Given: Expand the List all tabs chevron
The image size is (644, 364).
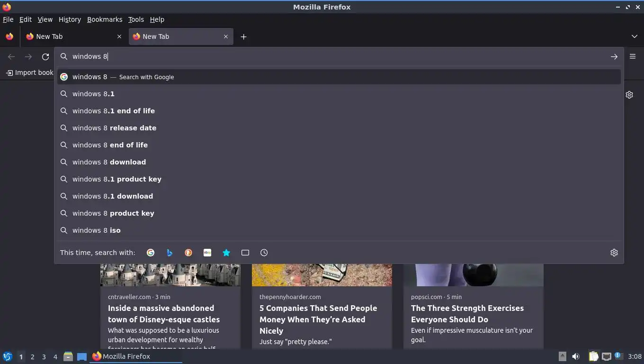Looking at the screenshot, I should 635,36.
